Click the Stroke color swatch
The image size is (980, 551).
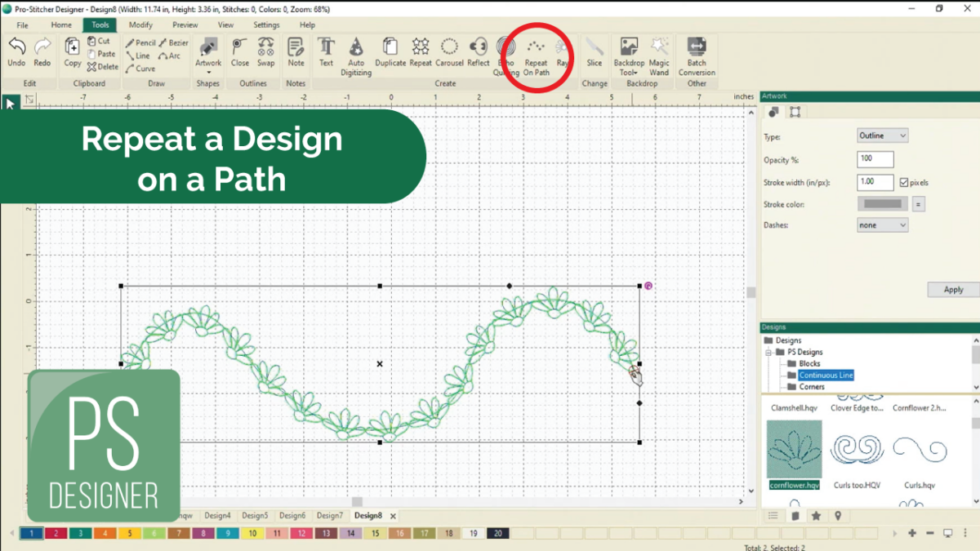(883, 204)
